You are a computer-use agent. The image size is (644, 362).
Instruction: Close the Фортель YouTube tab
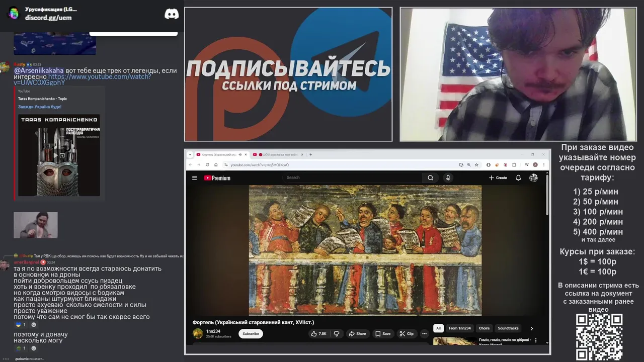[x=246, y=154]
